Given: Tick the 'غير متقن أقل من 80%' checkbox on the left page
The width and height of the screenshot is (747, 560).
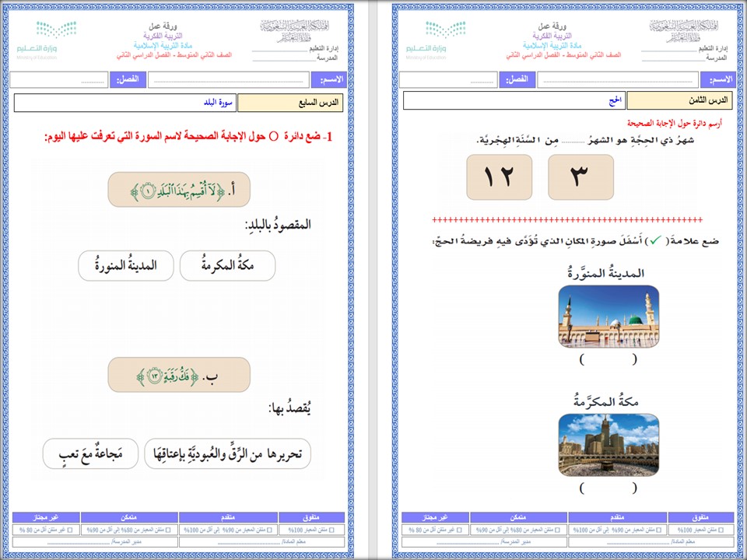Looking at the screenshot, I should 70,530.
